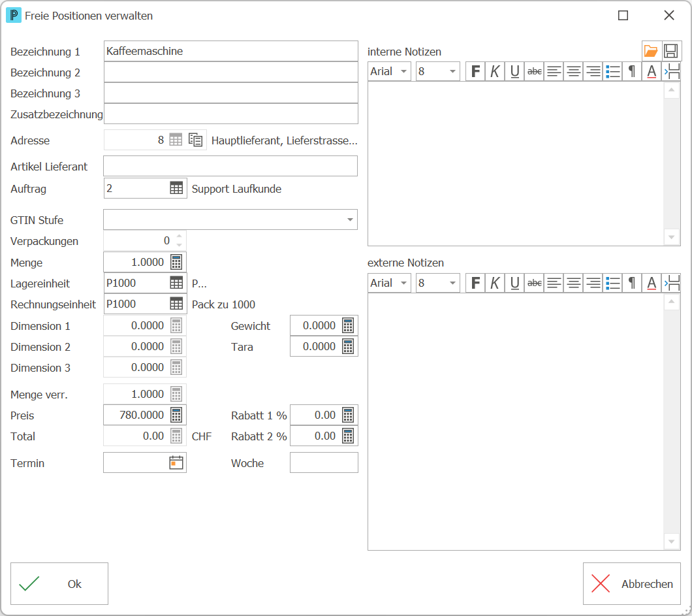Align left in interne Notizen toolbar

coord(554,72)
